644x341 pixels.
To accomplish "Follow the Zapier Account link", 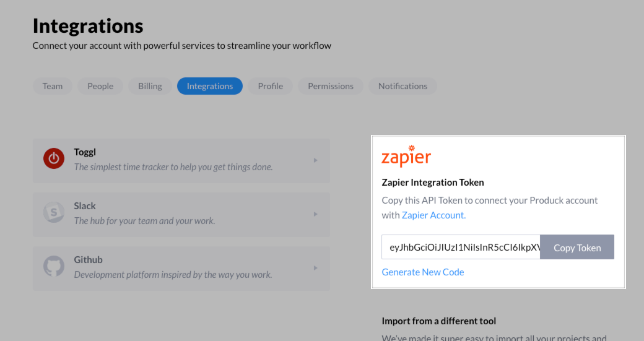I will (x=433, y=215).
